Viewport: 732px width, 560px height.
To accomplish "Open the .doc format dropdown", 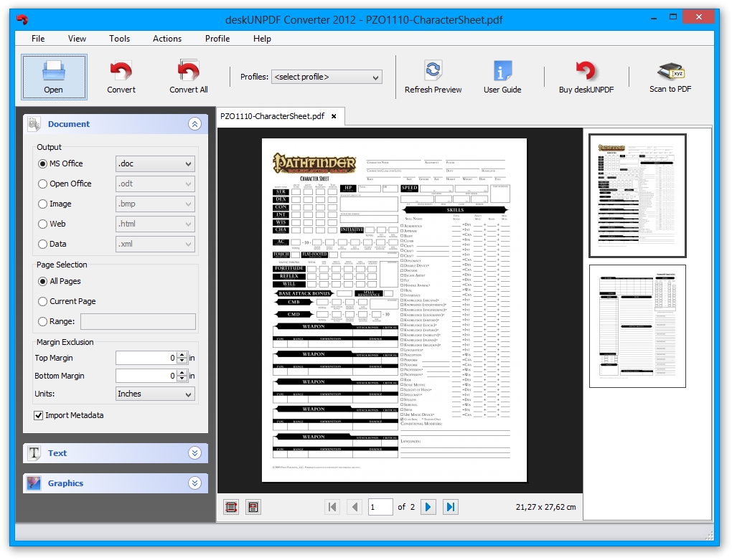I will click(x=155, y=163).
